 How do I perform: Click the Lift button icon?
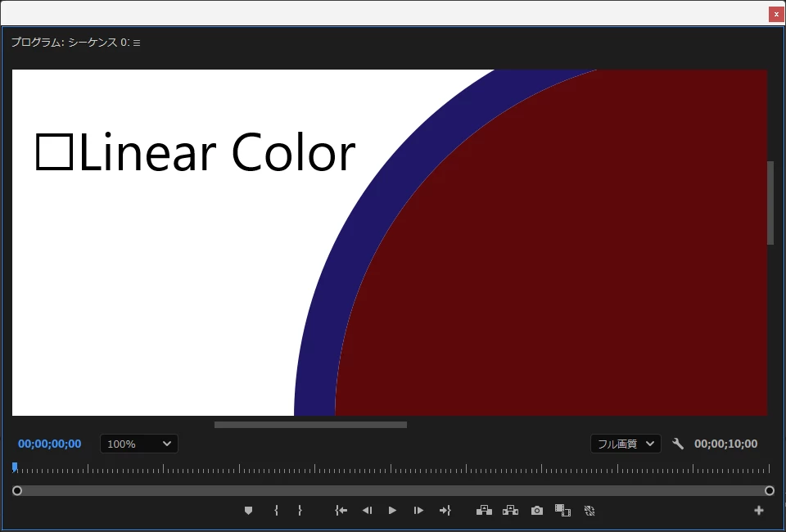click(x=484, y=511)
